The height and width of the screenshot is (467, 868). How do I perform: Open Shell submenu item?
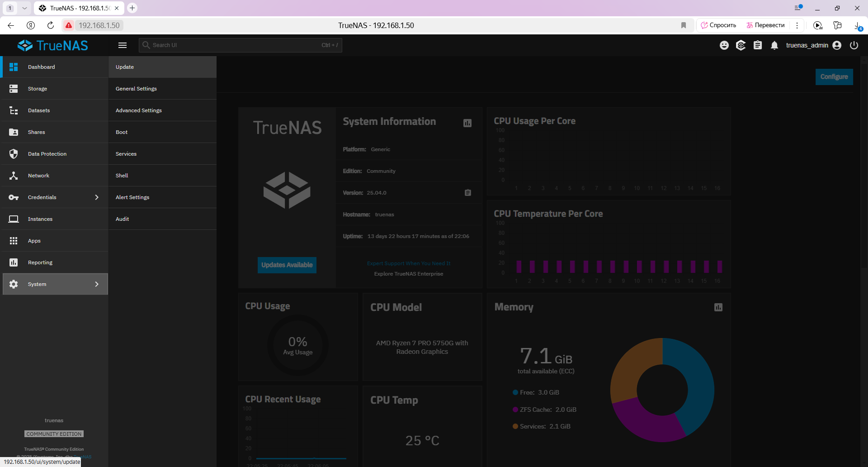point(162,176)
